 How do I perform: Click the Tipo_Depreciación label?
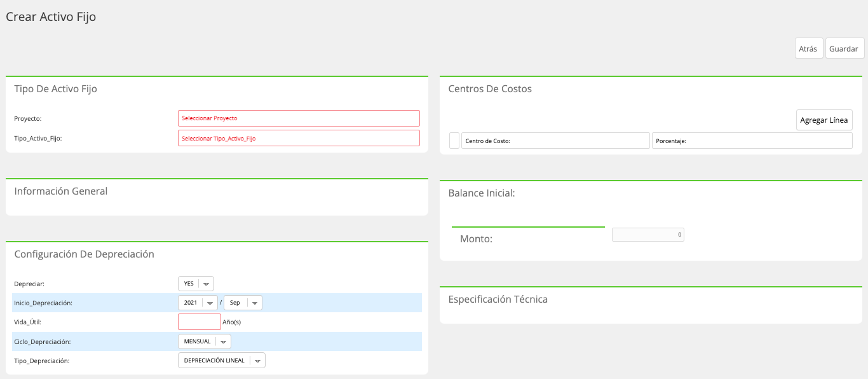(x=42, y=361)
